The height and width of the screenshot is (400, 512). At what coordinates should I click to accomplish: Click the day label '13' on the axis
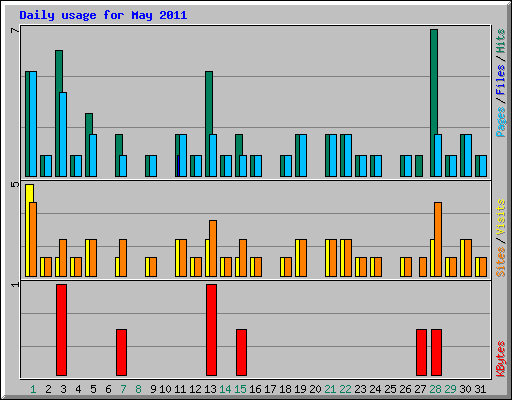click(x=210, y=389)
